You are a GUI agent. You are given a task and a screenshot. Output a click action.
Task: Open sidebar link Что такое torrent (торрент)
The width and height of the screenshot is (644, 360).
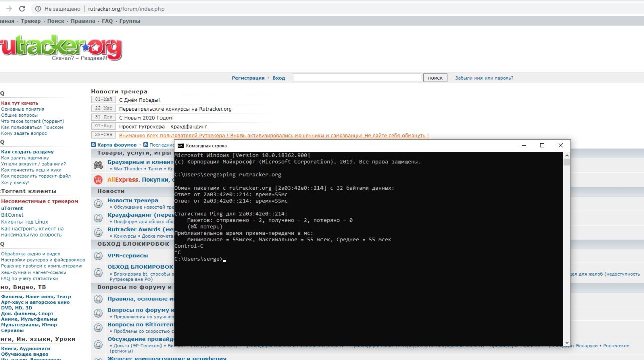[32, 121]
